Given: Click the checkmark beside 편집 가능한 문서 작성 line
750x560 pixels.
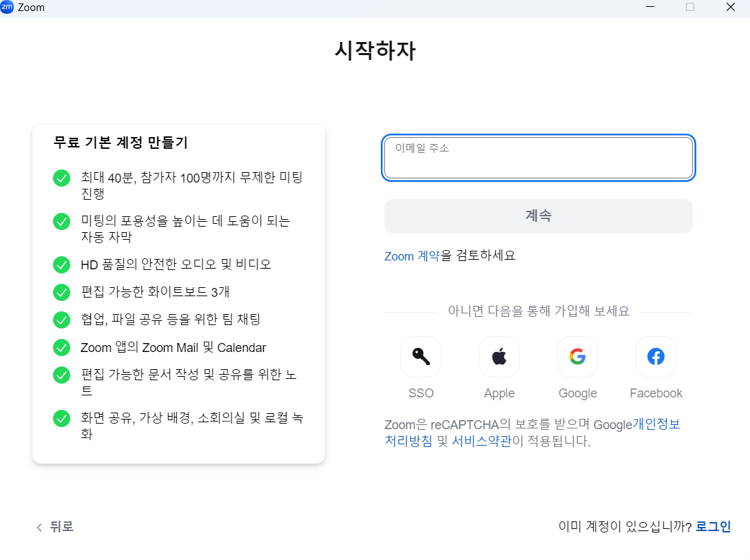Looking at the screenshot, I should coord(62,375).
